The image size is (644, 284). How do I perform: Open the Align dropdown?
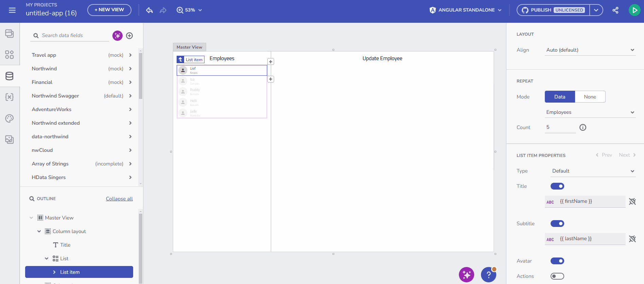[590, 50]
